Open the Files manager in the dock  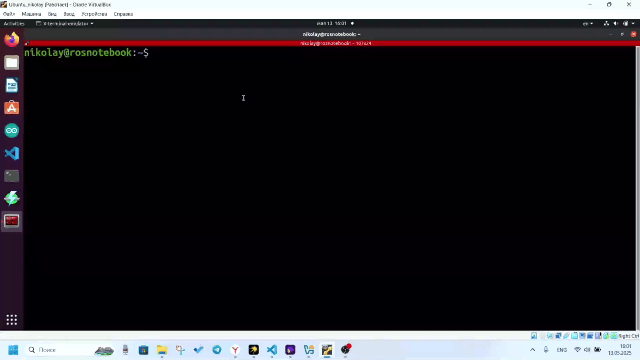(x=11, y=62)
